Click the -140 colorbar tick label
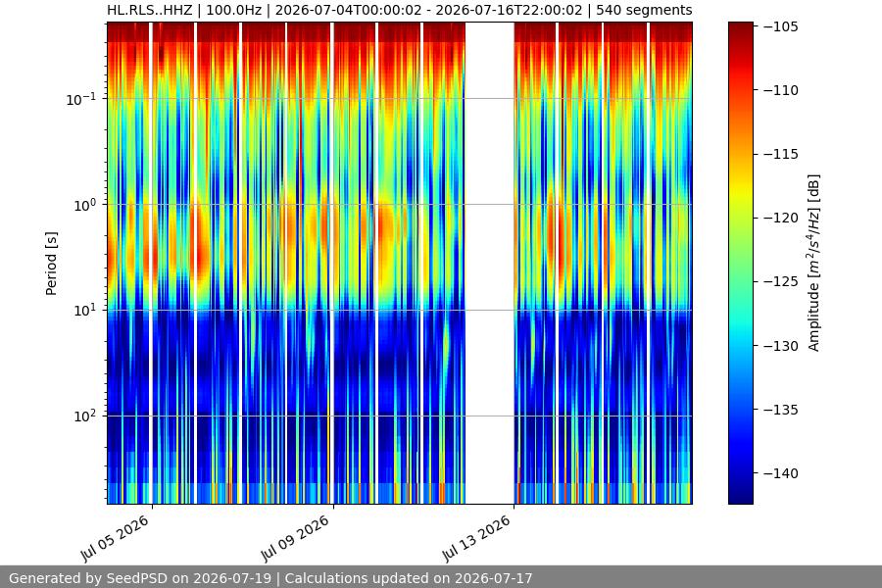This screenshot has height=588, width=882. (781, 473)
